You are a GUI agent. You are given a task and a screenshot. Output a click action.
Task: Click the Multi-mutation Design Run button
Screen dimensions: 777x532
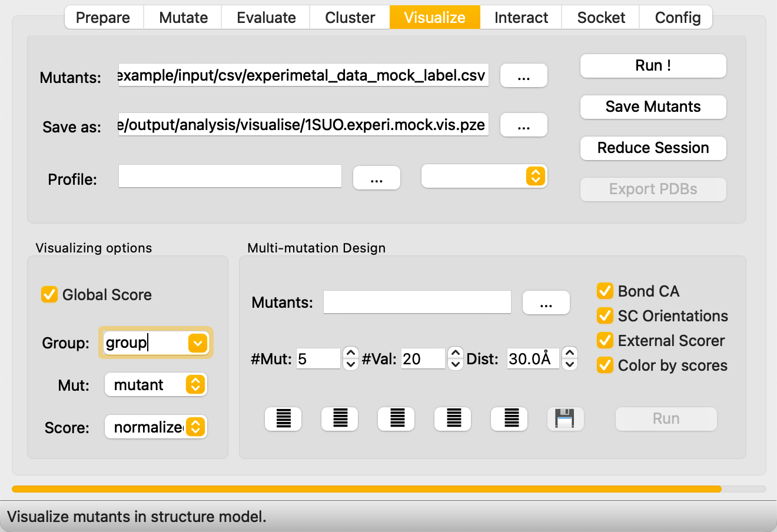[666, 419]
